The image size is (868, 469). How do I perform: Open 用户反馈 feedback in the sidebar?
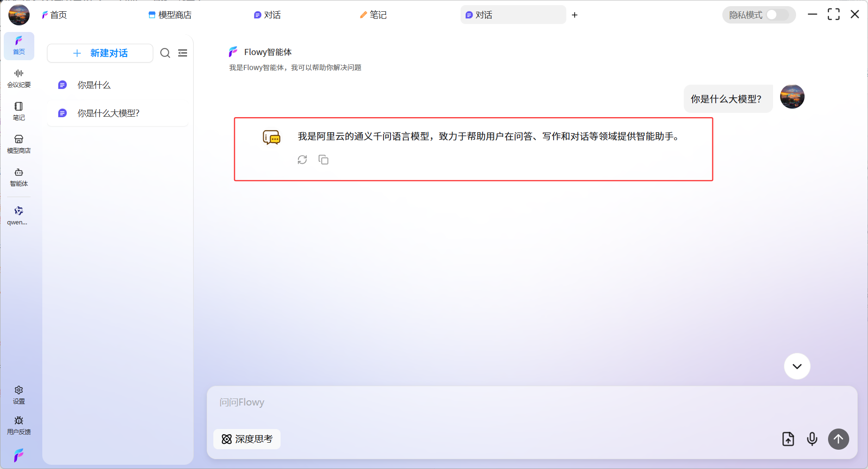[x=19, y=426]
